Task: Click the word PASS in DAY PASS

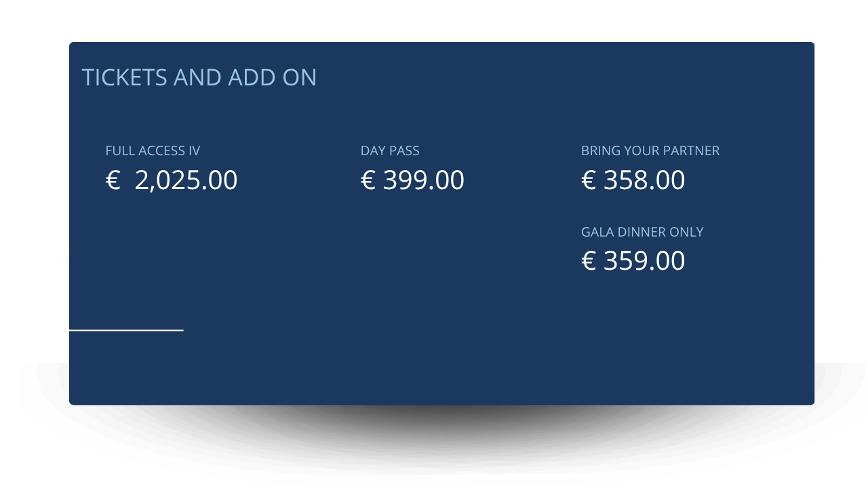Action: tap(404, 150)
